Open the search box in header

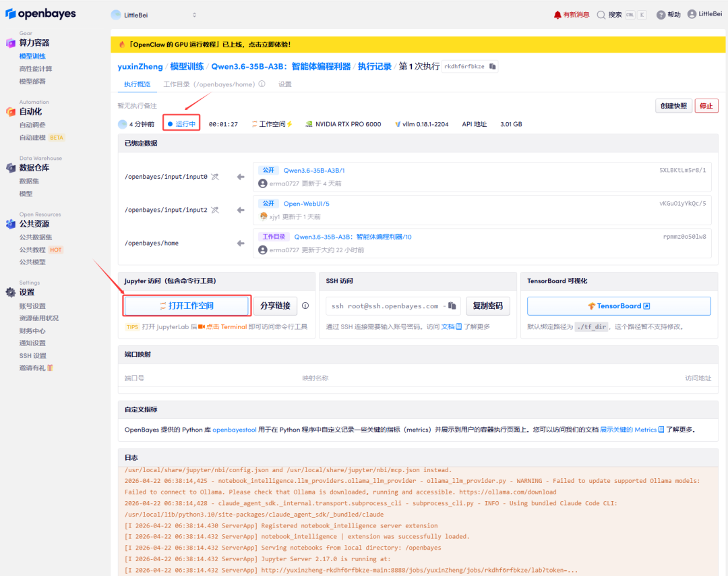(621, 15)
